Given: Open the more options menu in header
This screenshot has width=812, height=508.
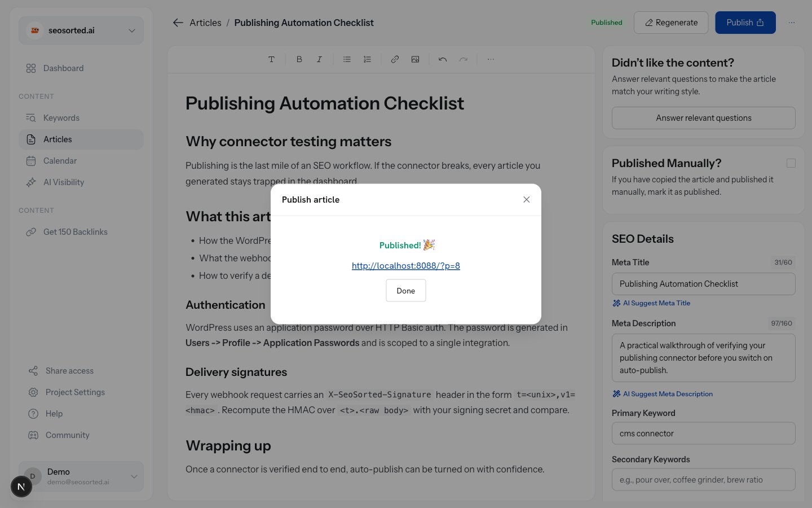Looking at the screenshot, I should tap(792, 23).
